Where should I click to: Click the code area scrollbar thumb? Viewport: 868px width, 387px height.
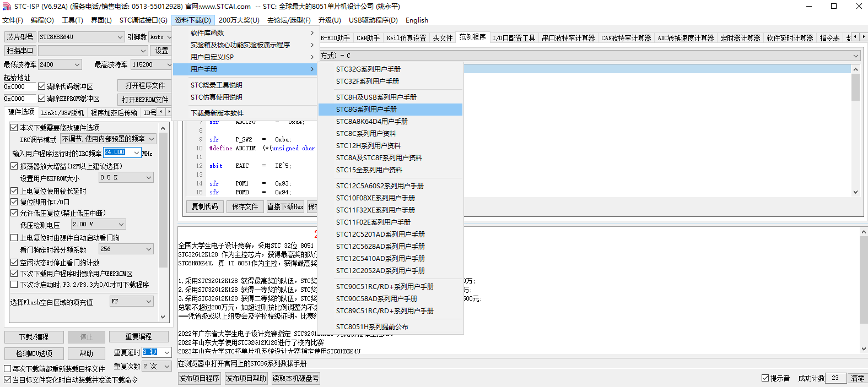(x=855, y=88)
